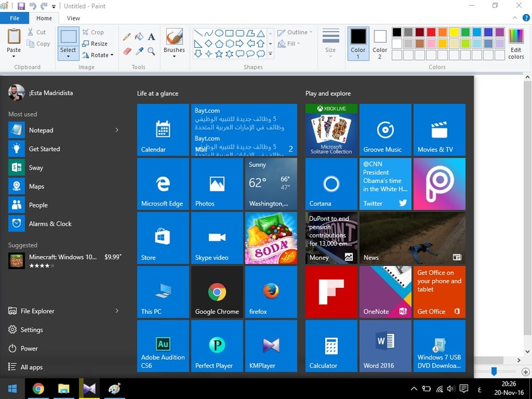This screenshot has height=399, width=532.
Task: Open the Store tile
Action: 163,237
